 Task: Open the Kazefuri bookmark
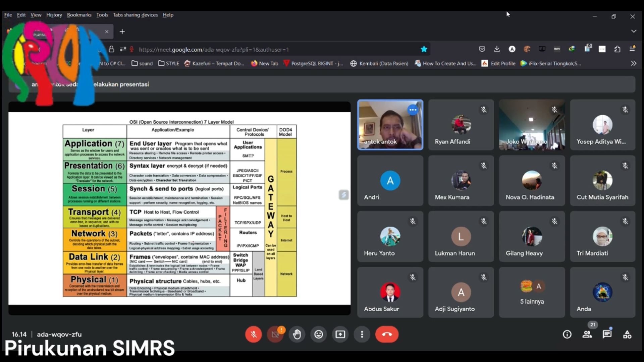(214, 63)
